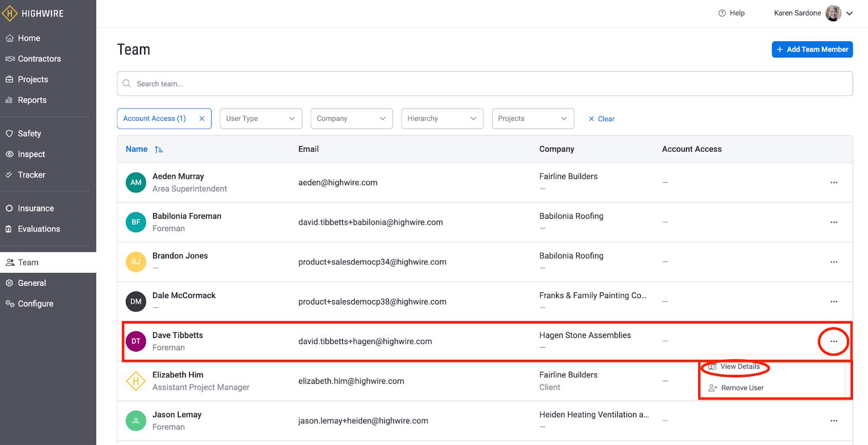
Task: Open more options for Brandon Jones
Action: pyautogui.click(x=834, y=262)
